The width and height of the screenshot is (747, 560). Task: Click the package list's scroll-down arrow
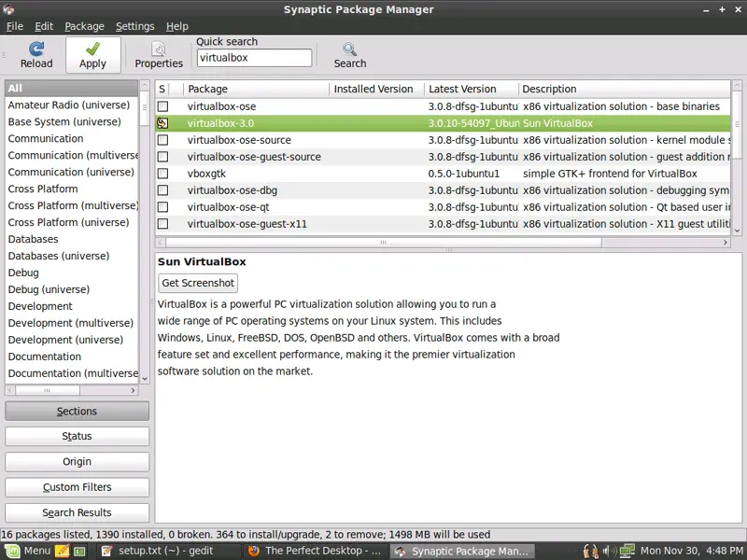point(737,231)
